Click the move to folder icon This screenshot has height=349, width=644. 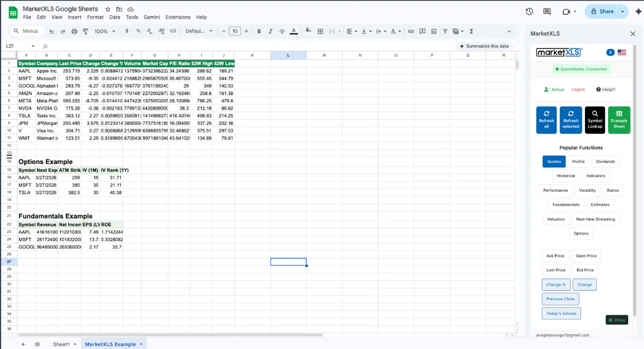click(119, 10)
